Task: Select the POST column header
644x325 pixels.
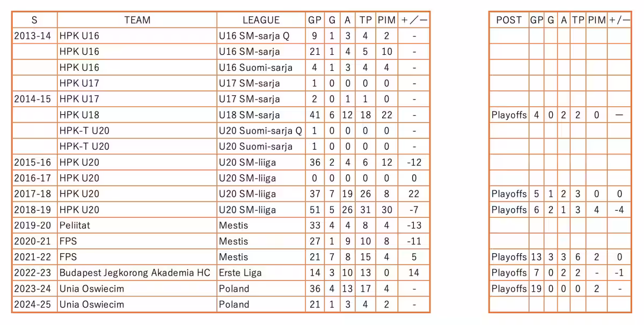Action: (509, 20)
